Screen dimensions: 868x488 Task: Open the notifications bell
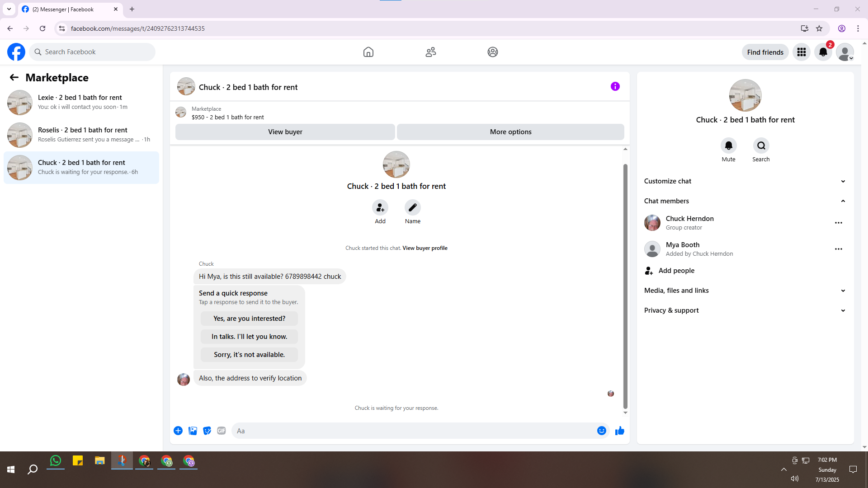823,52
